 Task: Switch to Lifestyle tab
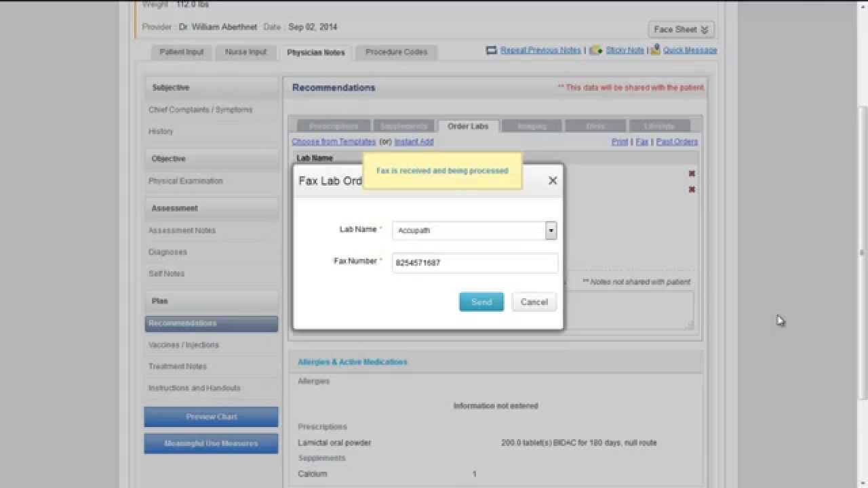660,126
